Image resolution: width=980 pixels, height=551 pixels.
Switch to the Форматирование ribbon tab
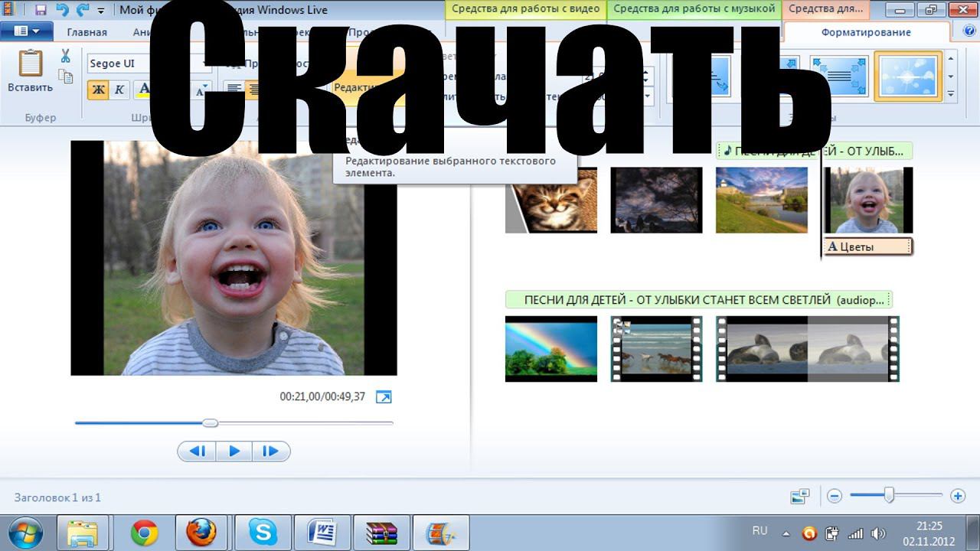pyautogui.click(x=866, y=32)
